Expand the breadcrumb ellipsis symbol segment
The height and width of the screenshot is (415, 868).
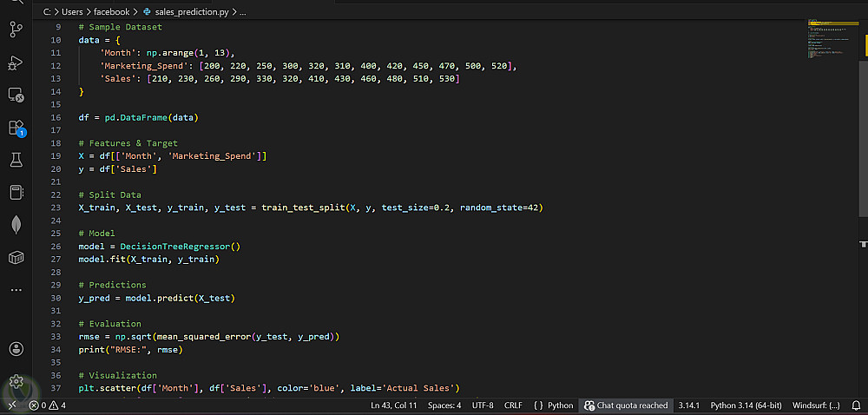pos(242,11)
